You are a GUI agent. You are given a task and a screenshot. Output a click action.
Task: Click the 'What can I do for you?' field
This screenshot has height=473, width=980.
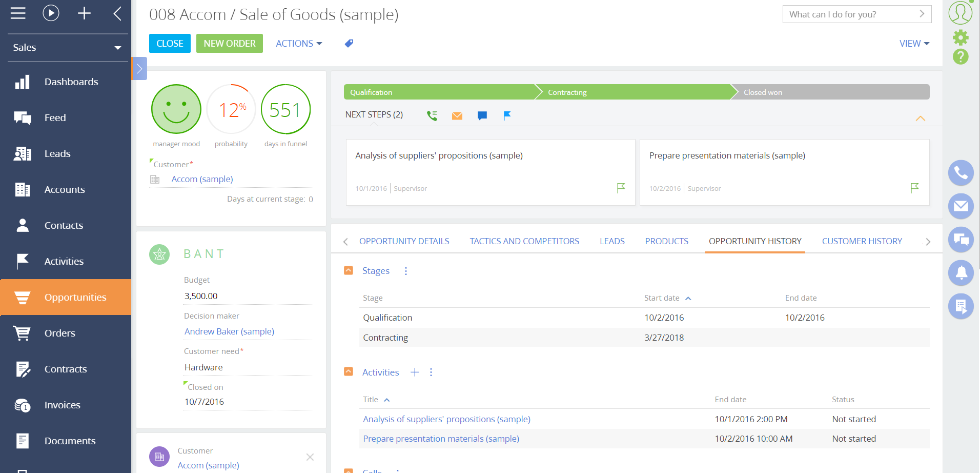(x=851, y=14)
